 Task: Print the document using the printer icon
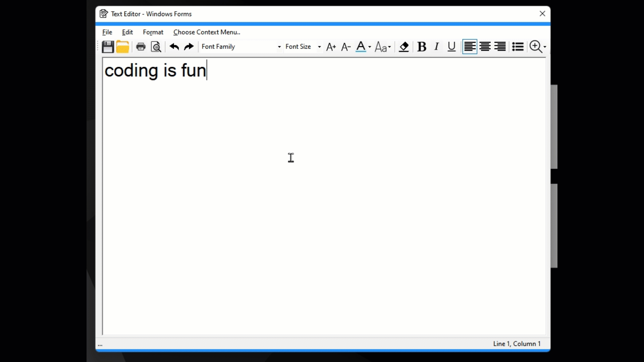pyautogui.click(x=141, y=47)
